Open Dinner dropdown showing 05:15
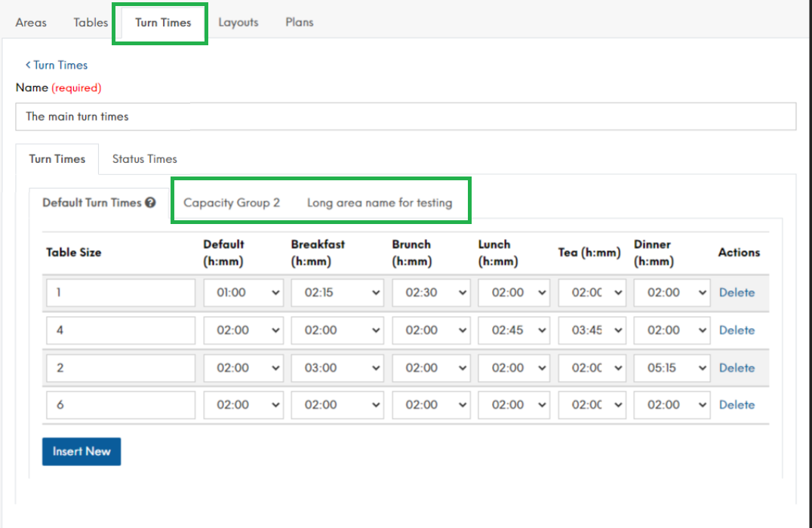The width and height of the screenshot is (812, 528). [x=672, y=368]
